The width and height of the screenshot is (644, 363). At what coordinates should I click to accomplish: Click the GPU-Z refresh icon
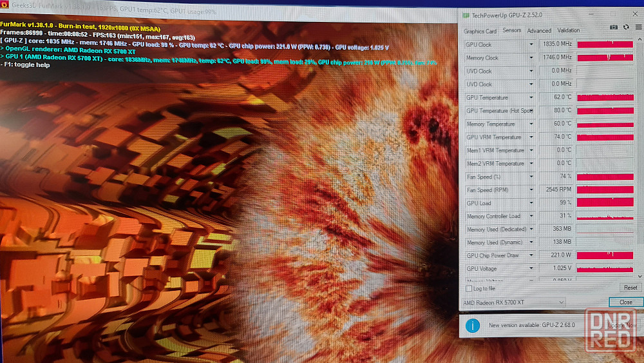click(x=625, y=27)
